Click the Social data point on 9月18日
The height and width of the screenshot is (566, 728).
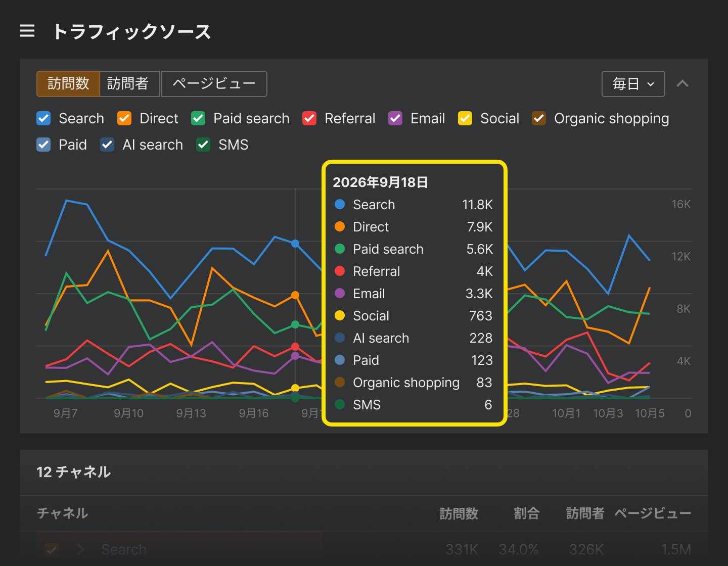(295, 388)
